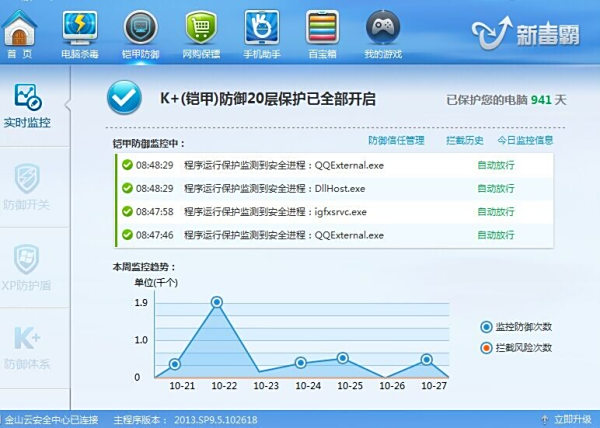Select the DllHost.exe log entry text
The image size is (600, 428).
pos(274,189)
